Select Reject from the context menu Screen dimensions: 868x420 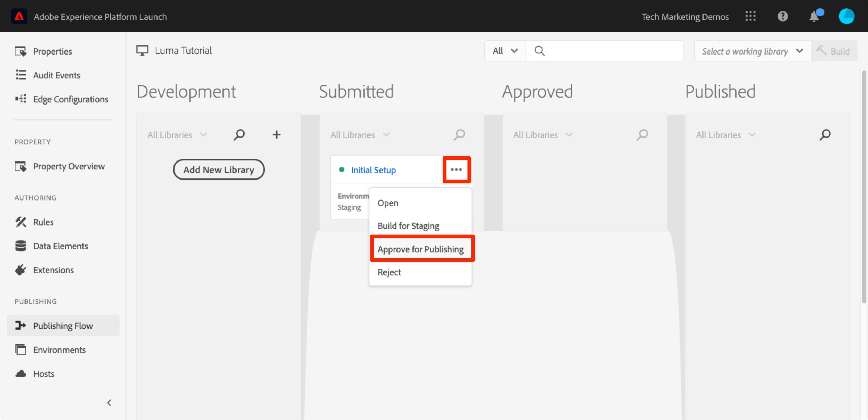[x=389, y=272]
